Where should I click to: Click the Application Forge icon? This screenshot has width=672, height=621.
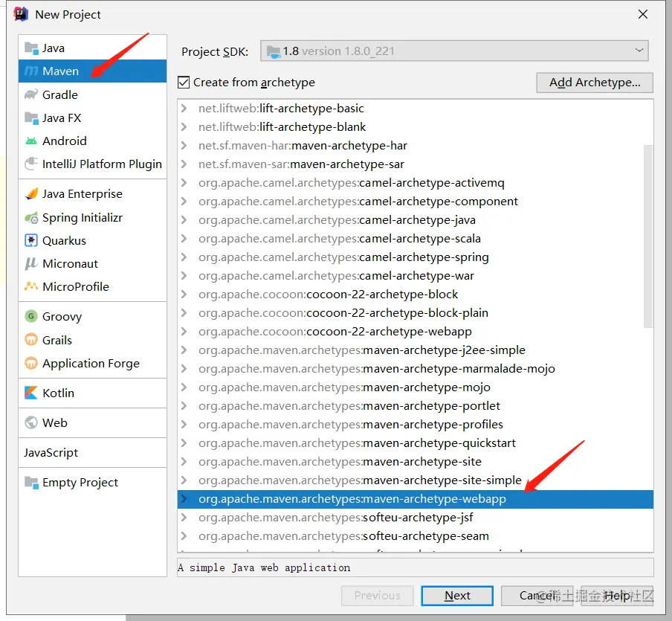tap(31, 363)
